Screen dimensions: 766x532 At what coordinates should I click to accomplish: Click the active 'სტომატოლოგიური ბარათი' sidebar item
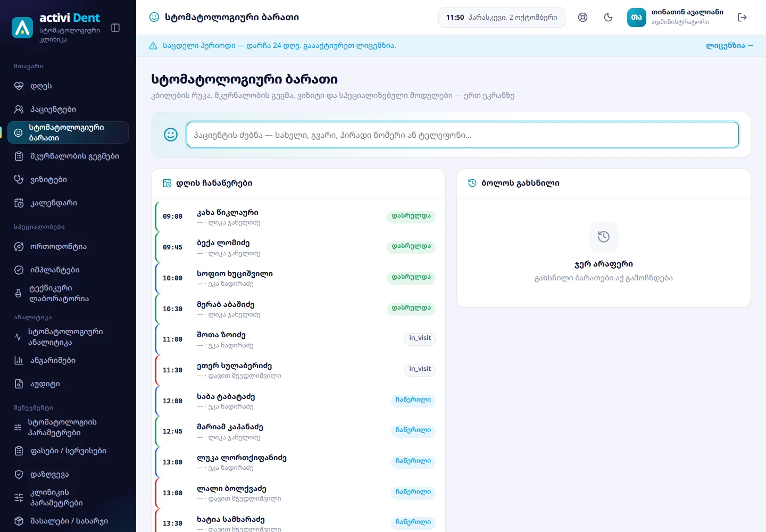click(68, 132)
